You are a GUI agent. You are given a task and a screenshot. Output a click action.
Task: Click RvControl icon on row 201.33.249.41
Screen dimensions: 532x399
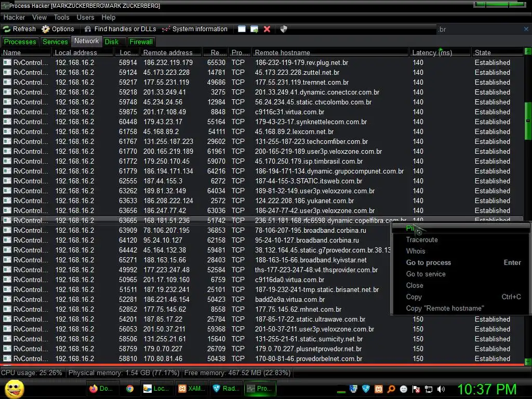7,92
